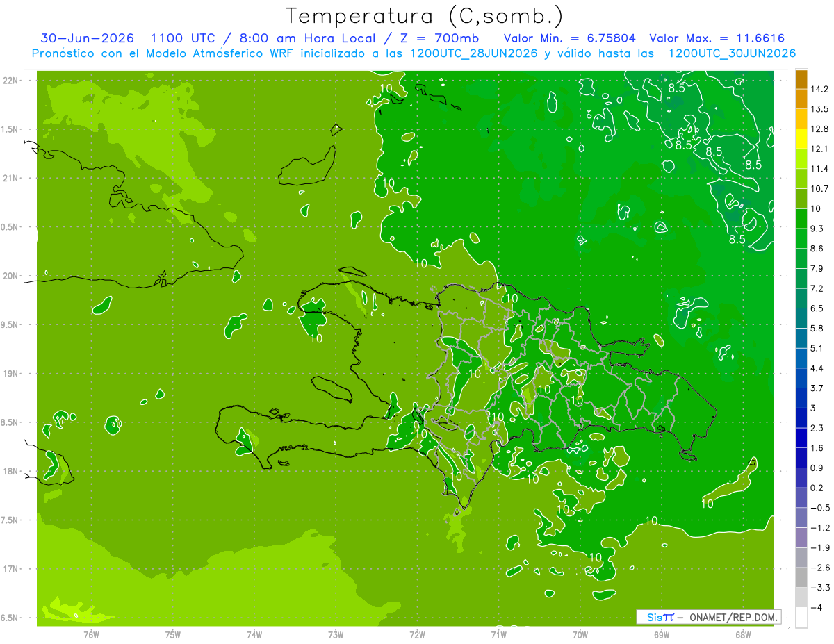Screen dimensions: 834x644
Task: Select the date text "30-Jun-2026"
Action: (x=87, y=38)
